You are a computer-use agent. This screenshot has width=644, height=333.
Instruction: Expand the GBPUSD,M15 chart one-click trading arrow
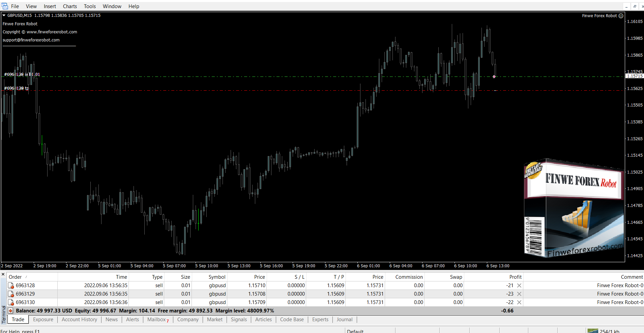pos(4,16)
